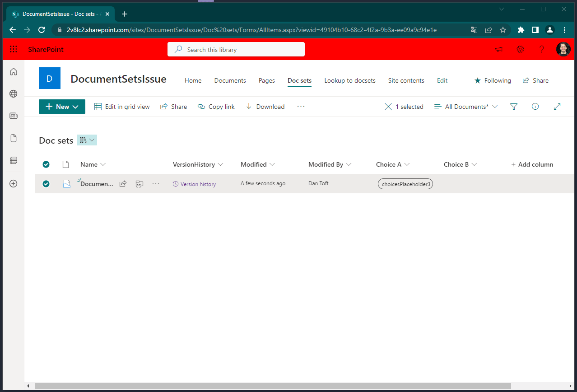Viewport: 577px width, 392px height.
Task: Click Copy link in command bar
Action: (216, 107)
